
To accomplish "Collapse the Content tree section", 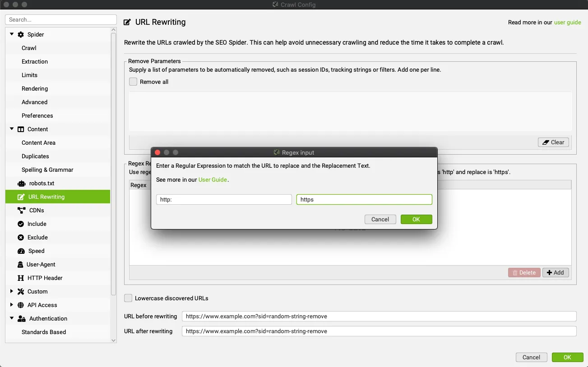I will point(12,129).
